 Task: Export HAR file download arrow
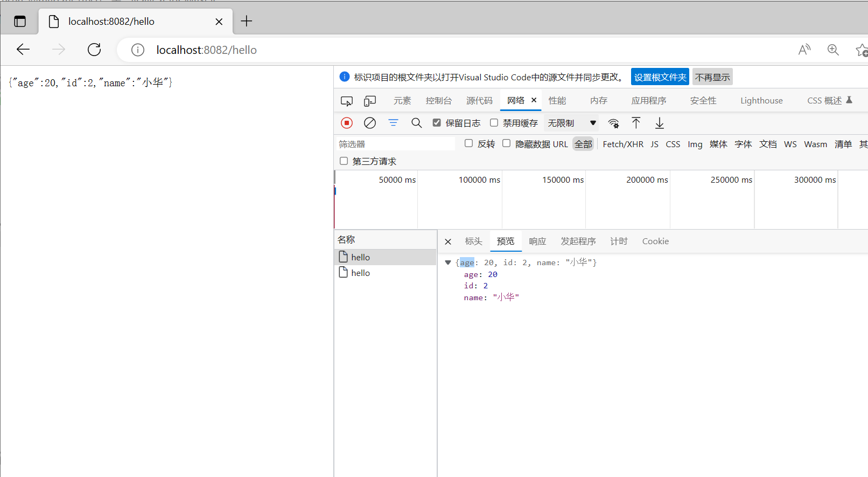pyautogui.click(x=660, y=123)
